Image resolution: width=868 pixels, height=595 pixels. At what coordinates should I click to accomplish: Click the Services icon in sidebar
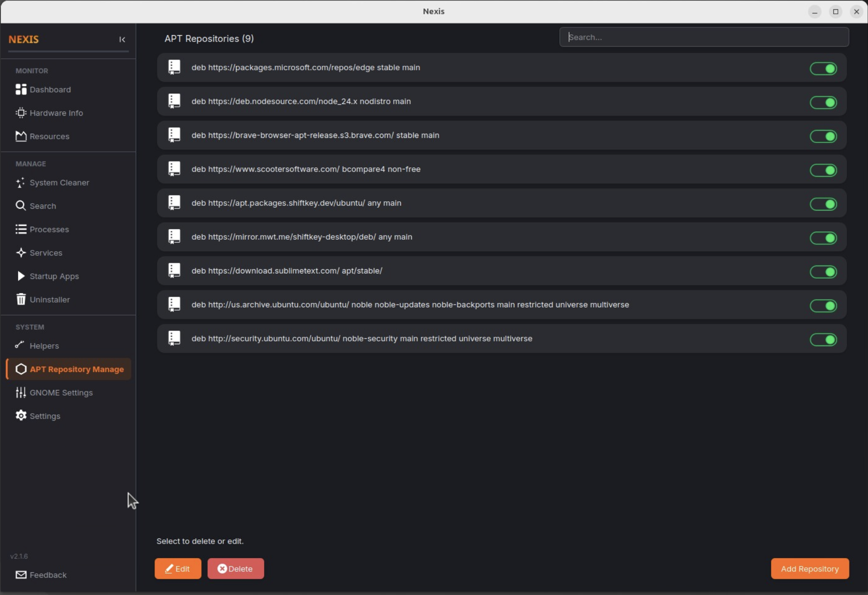(20, 253)
